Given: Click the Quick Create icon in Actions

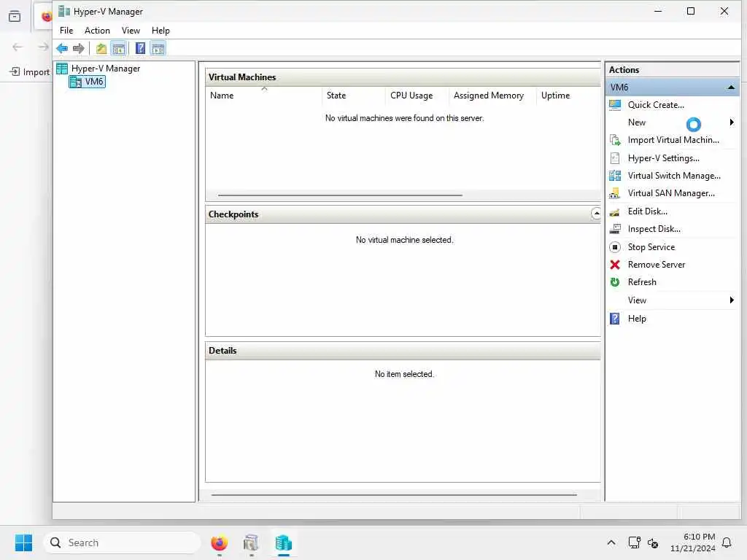Looking at the screenshot, I should [x=615, y=105].
